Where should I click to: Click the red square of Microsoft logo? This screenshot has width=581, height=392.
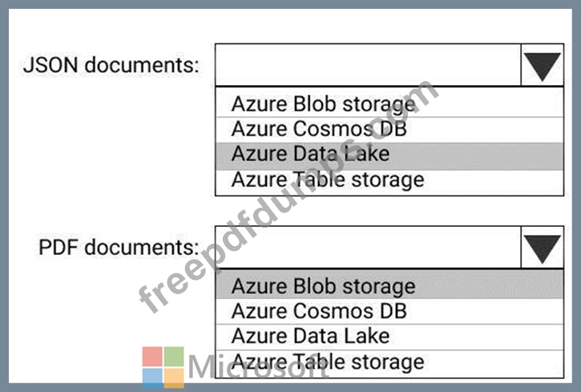(x=152, y=357)
